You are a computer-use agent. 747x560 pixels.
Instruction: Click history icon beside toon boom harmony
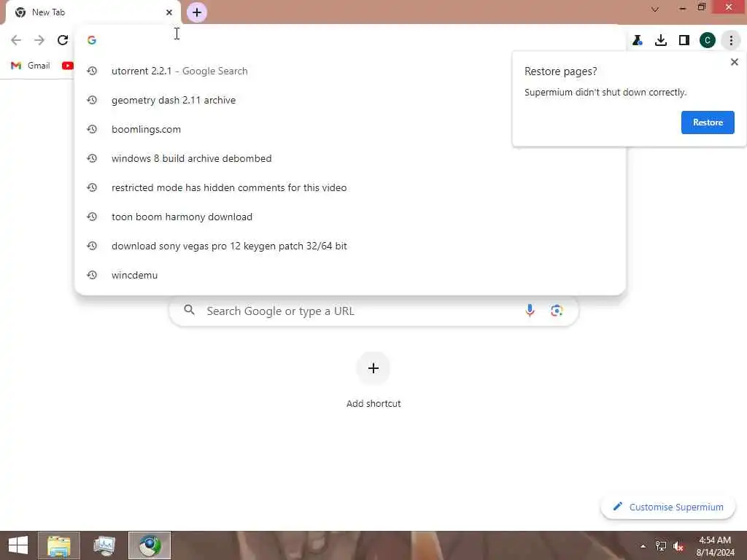[x=92, y=217]
